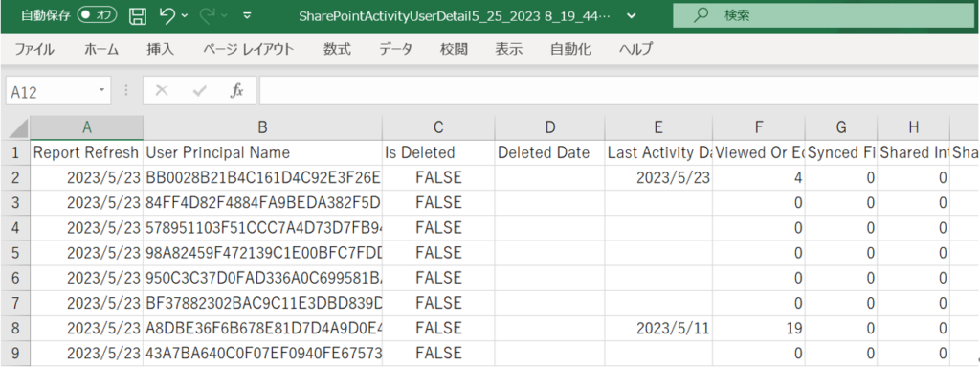Select column A header

click(87, 127)
